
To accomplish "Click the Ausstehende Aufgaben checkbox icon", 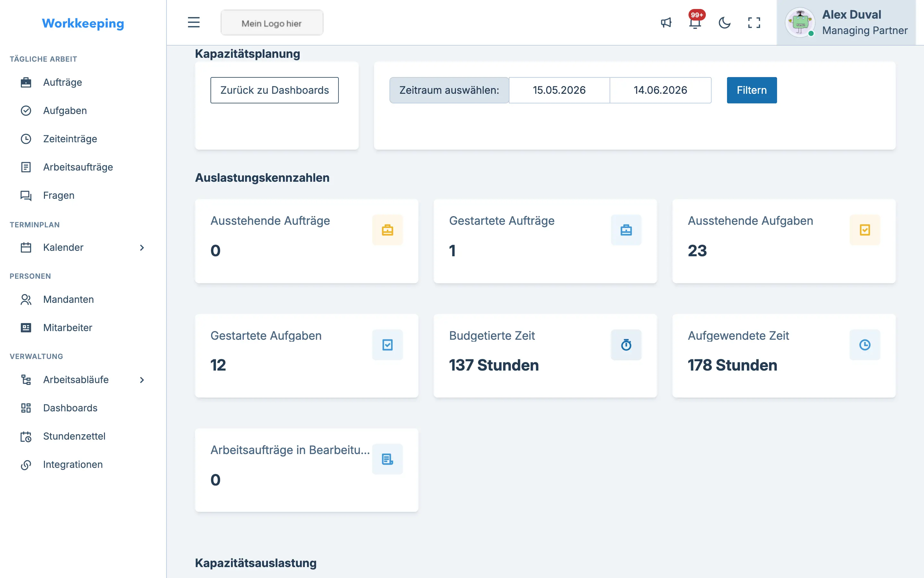I will (864, 230).
